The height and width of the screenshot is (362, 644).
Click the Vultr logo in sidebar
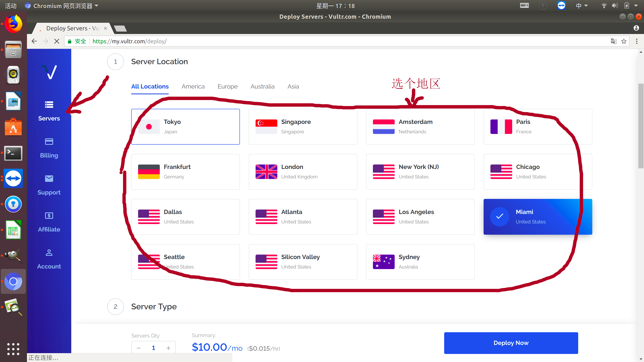(49, 72)
